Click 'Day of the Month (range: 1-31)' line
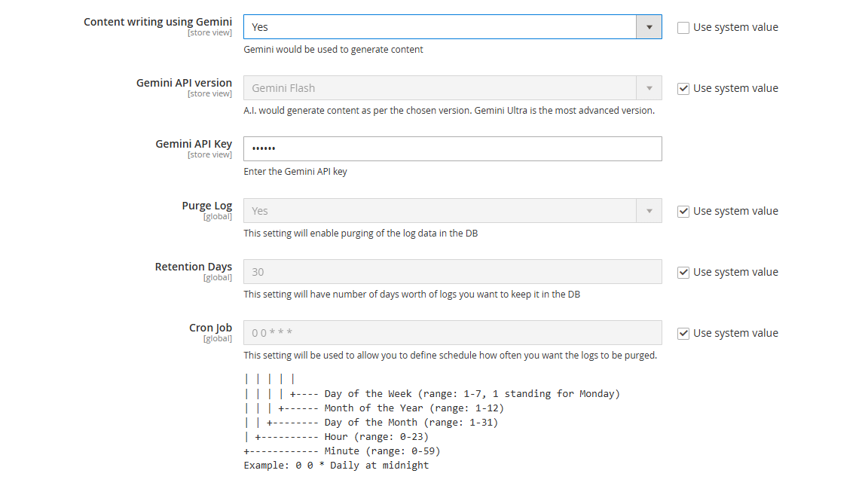868x504 pixels. (x=371, y=423)
